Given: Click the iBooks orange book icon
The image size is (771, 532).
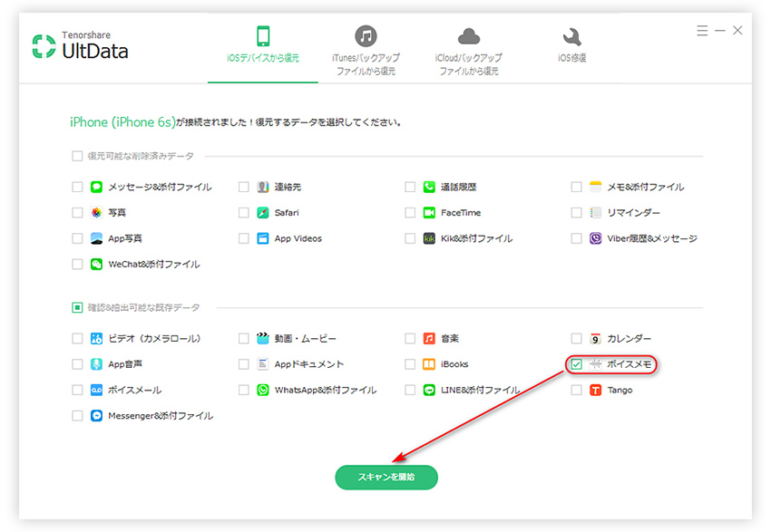Looking at the screenshot, I should pyautogui.click(x=429, y=364).
